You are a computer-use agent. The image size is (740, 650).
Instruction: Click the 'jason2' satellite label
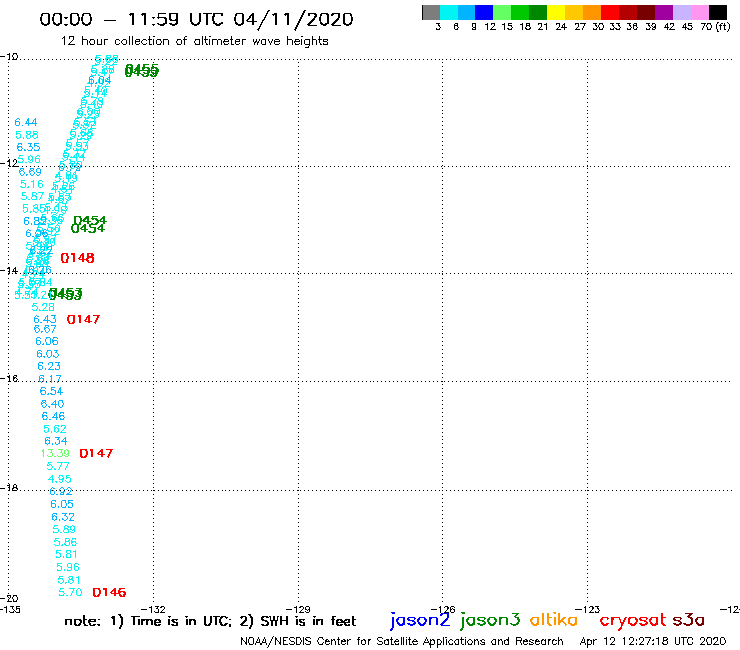(420, 620)
